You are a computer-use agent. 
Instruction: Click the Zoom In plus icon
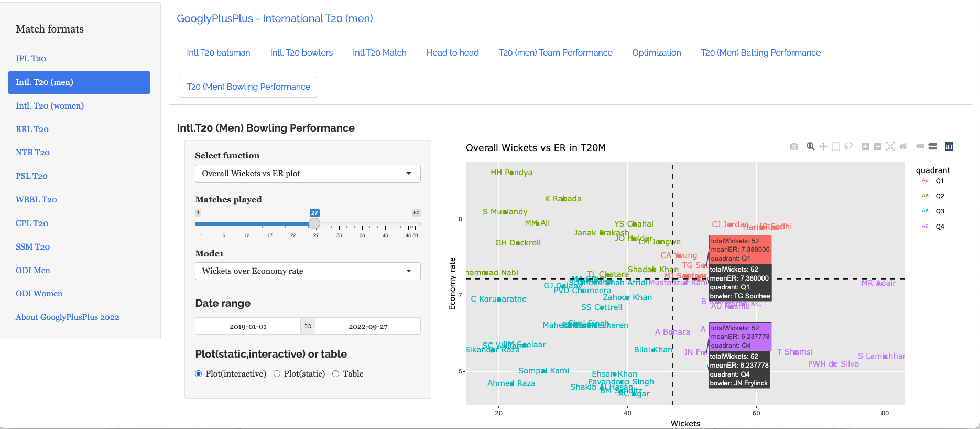coord(865,147)
